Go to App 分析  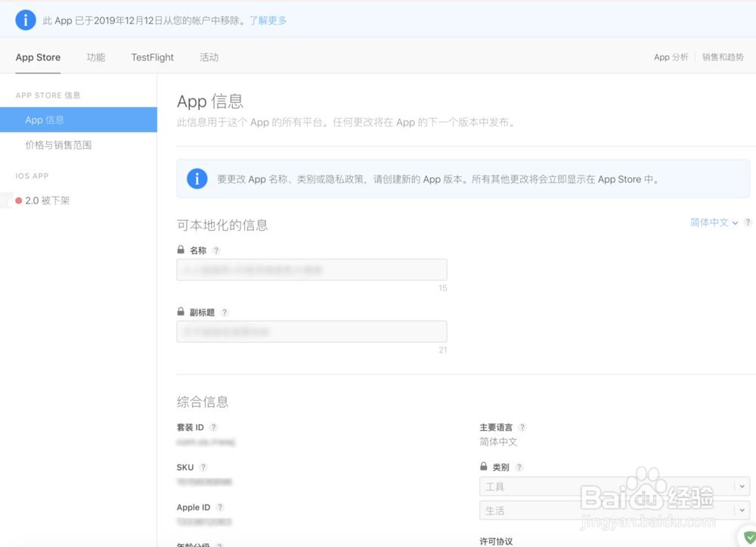[x=671, y=57]
